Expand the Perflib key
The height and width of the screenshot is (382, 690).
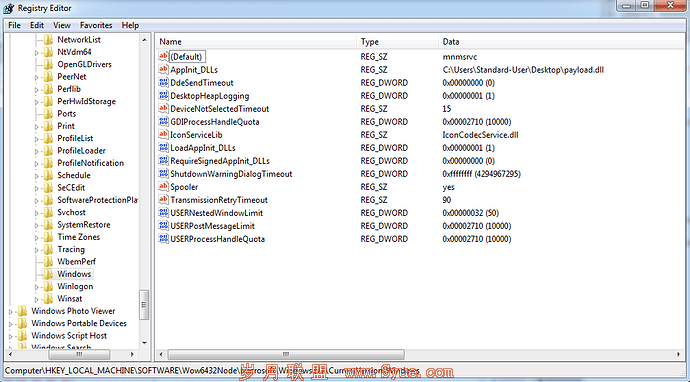tap(37, 89)
